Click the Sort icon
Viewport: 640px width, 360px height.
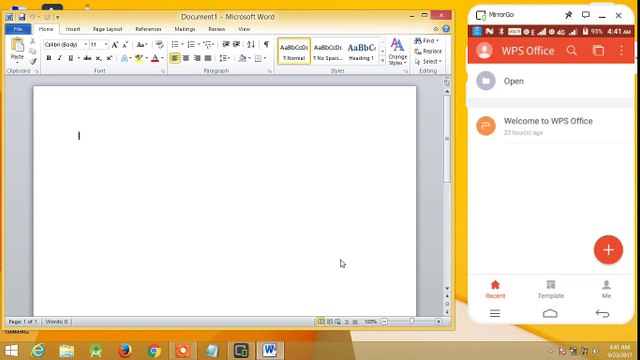coord(251,44)
